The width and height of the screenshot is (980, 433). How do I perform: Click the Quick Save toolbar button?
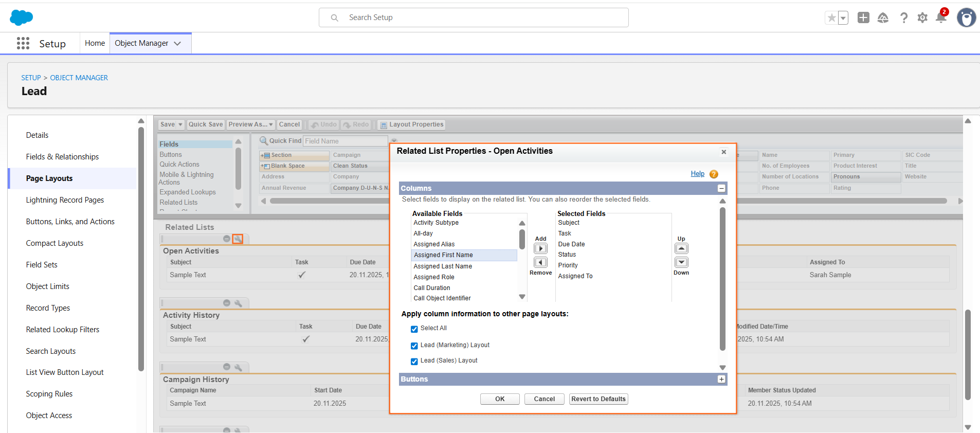[206, 124]
